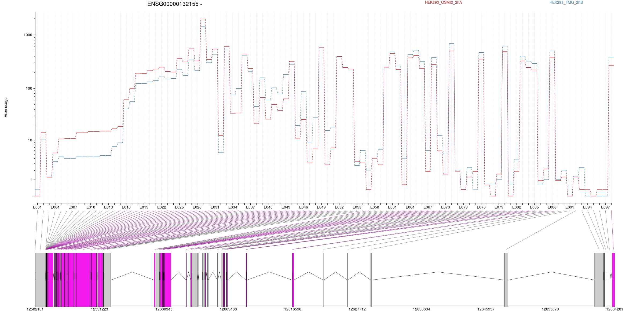Click exon label E004

[55, 207]
